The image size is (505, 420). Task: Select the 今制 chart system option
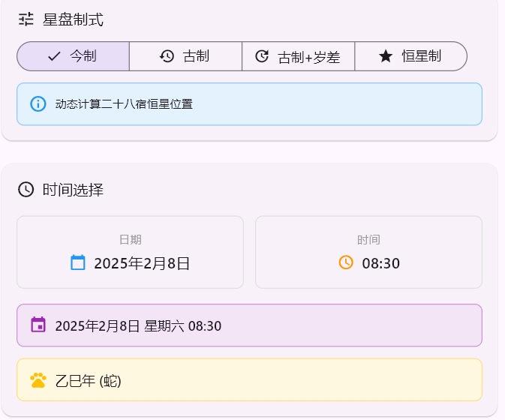(x=74, y=56)
